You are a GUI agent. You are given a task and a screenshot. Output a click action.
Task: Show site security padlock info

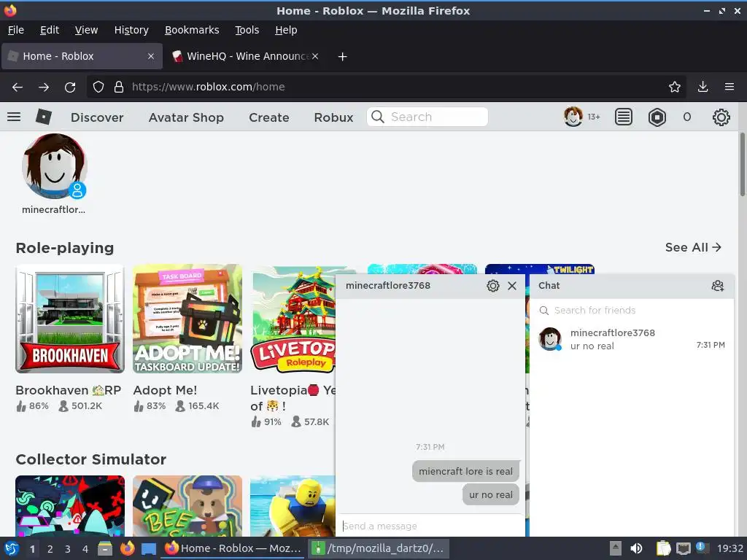(119, 87)
